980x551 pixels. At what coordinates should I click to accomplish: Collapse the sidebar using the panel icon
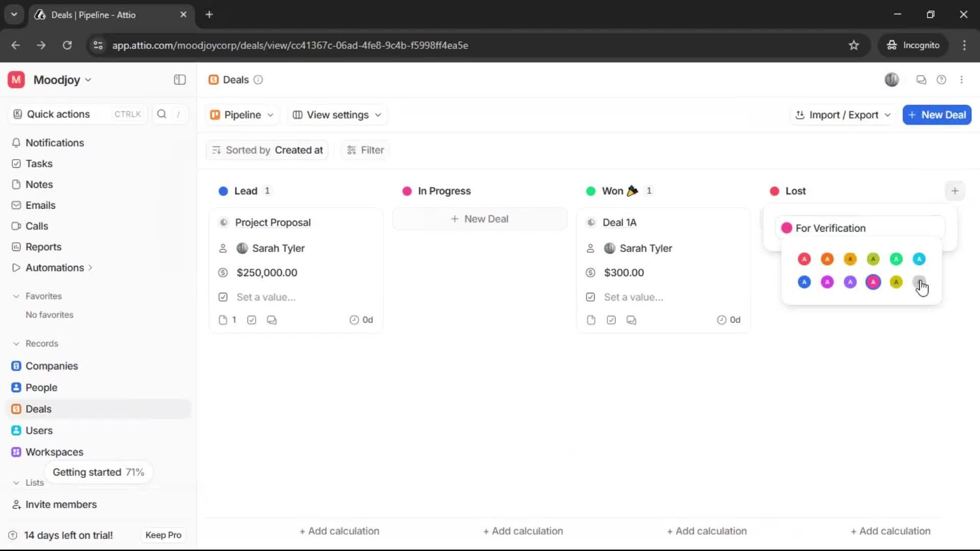tap(179, 80)
